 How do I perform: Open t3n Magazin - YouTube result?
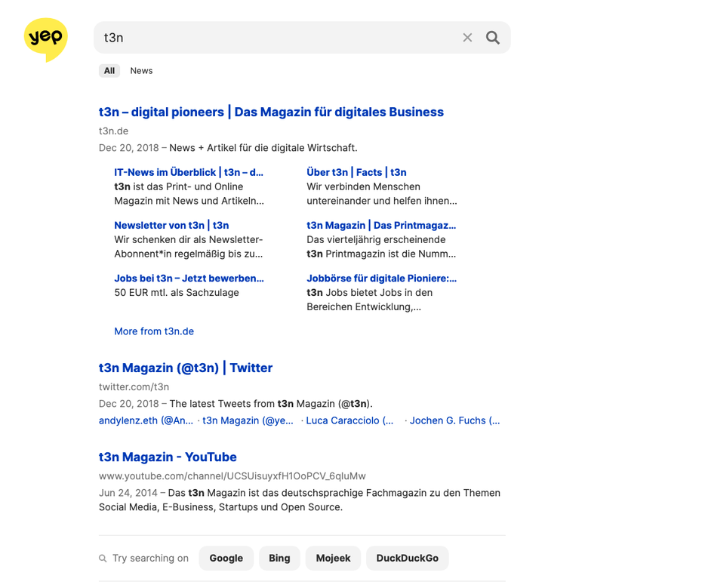click(x=168, y=457)
